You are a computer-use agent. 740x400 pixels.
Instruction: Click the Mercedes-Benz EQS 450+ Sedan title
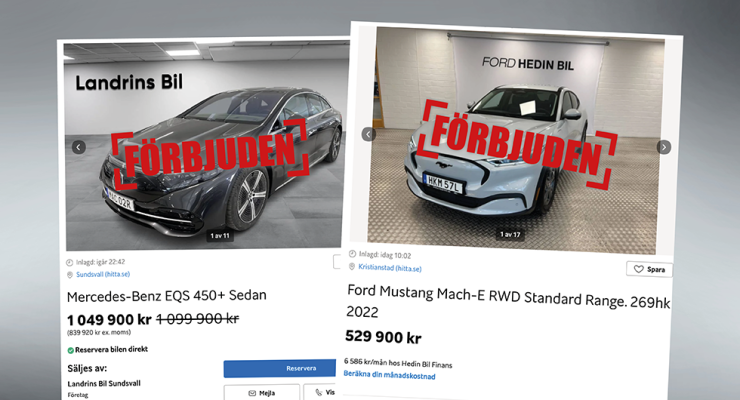167,296
